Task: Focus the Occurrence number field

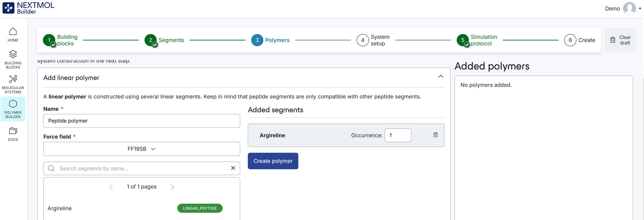Action: (398, 135)
